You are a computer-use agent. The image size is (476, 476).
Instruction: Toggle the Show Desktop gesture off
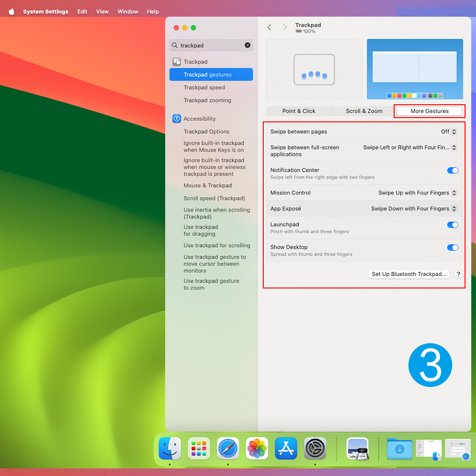tap(452, 248)
